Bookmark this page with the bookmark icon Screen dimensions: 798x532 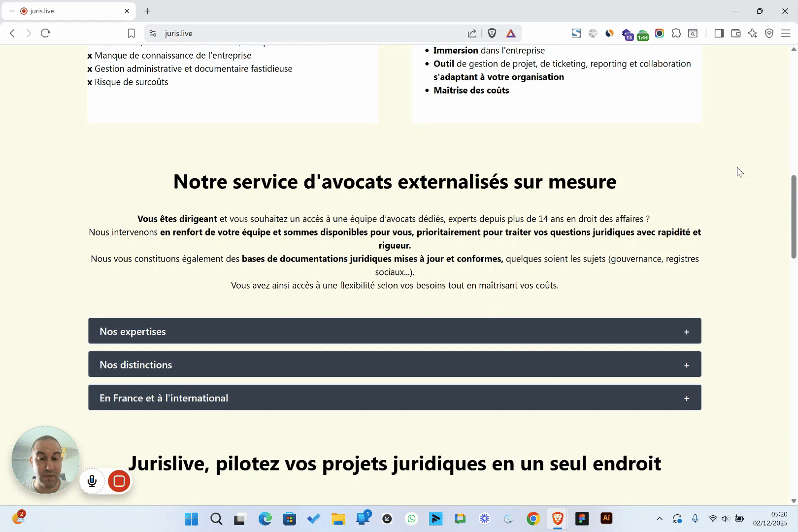131,33
